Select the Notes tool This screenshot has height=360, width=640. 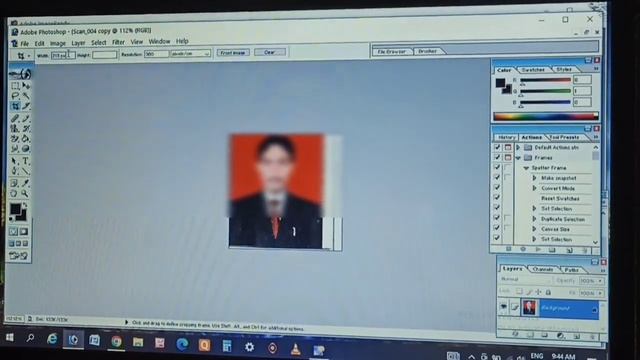15,183
